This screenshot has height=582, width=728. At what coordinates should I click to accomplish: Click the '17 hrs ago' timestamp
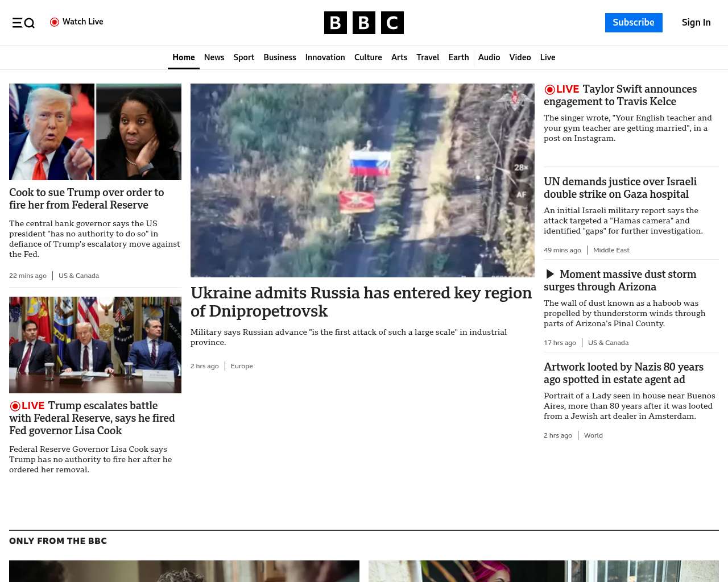pyautogui.click(x=560, y=343)
